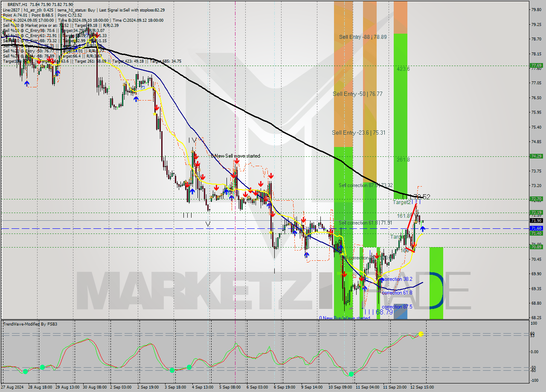
Task: Click the 76.50 price axis label
Action: [x=536, y=98]
